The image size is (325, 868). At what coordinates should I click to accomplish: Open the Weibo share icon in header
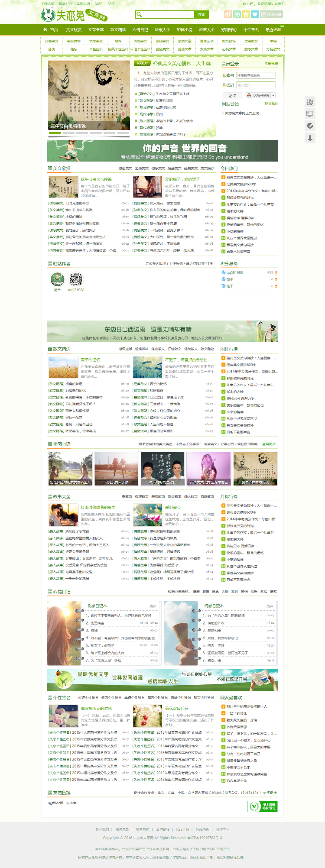pos(228,14)
